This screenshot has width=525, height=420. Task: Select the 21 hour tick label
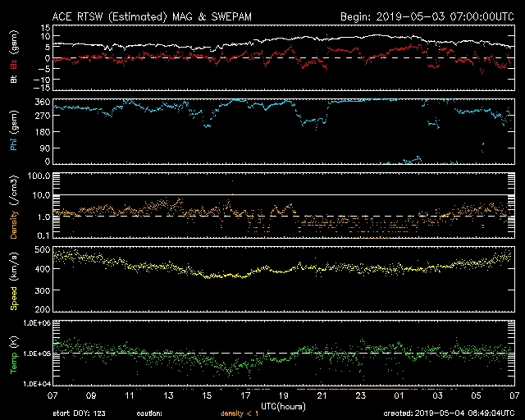[x=322, y=395]
